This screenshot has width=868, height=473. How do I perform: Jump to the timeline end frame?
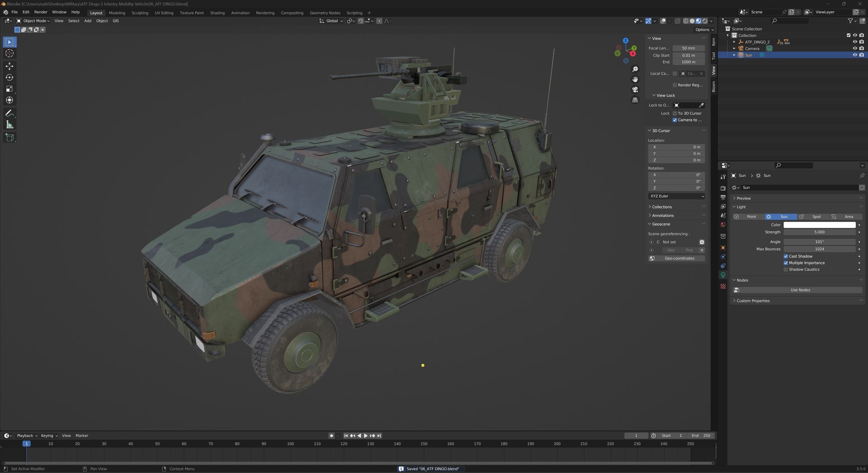point(379,435)
